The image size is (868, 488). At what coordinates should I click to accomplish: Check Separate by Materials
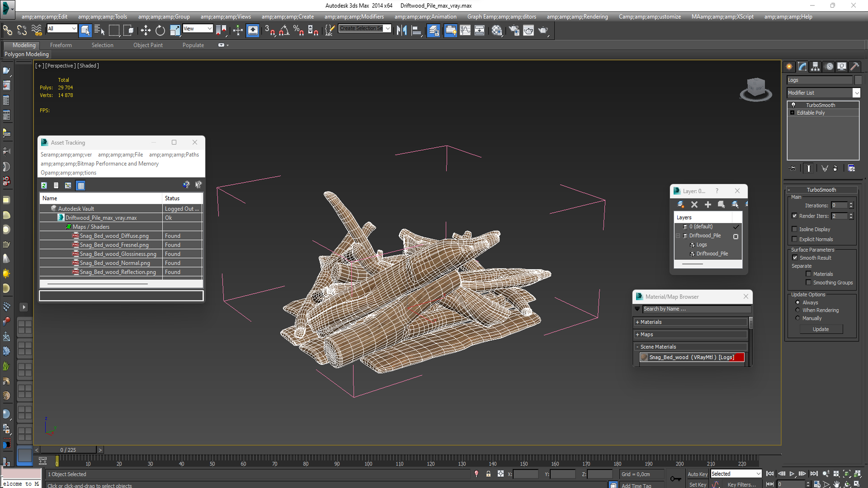(808, 274)
